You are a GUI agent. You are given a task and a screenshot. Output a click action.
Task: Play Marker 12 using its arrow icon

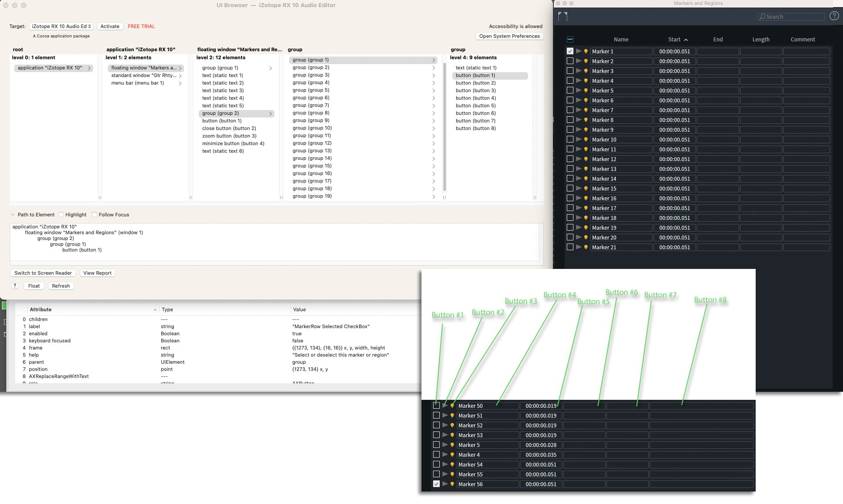[578, 159]
